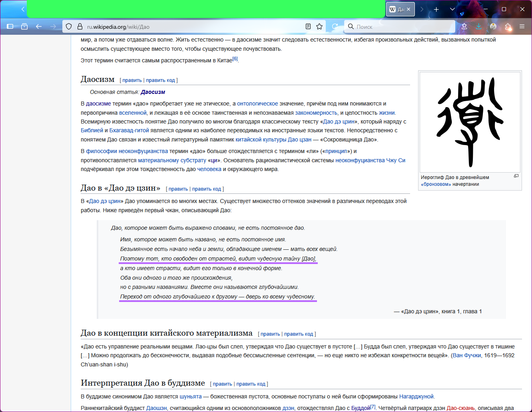Open the Dao bronze hieroglyph thumbnail
532x412 pixels.
click(470, 122)
